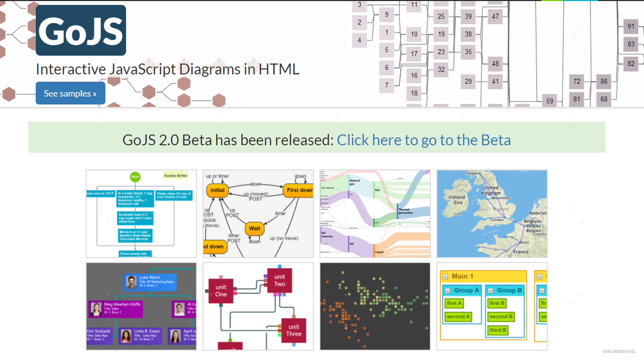Click the GoJS logo
Viewport: 644px width, 362px height.
81,30
